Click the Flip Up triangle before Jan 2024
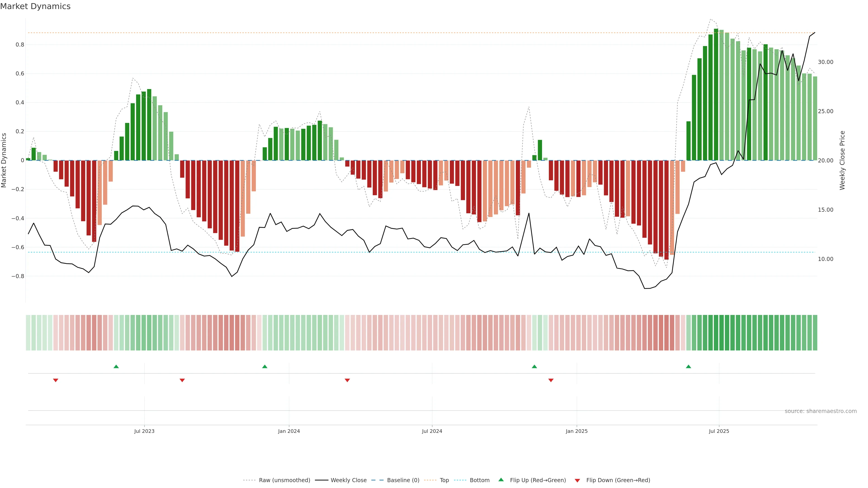This screenshot has height=488, width=868. click(265, 366)
